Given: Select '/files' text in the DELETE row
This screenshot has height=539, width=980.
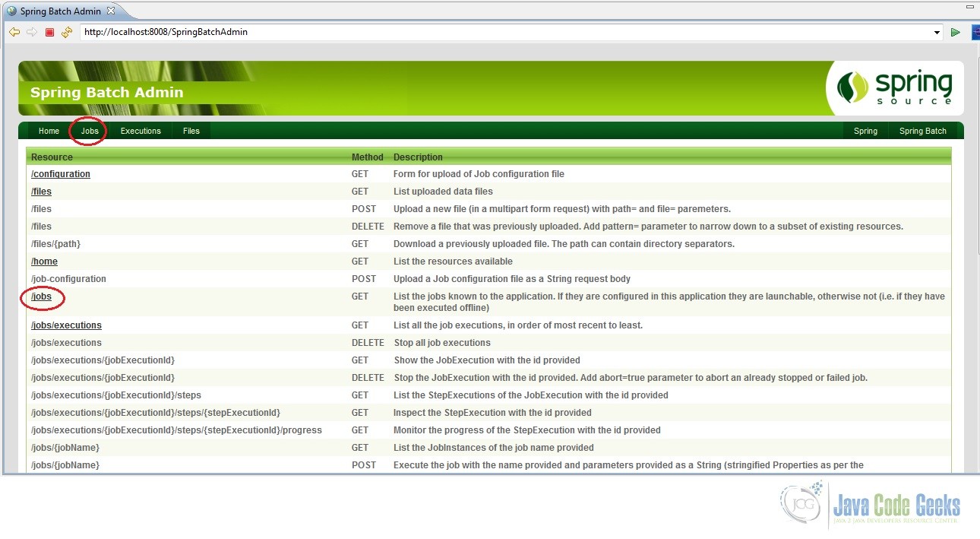Looking at the screenshot, I should point(41,227).
